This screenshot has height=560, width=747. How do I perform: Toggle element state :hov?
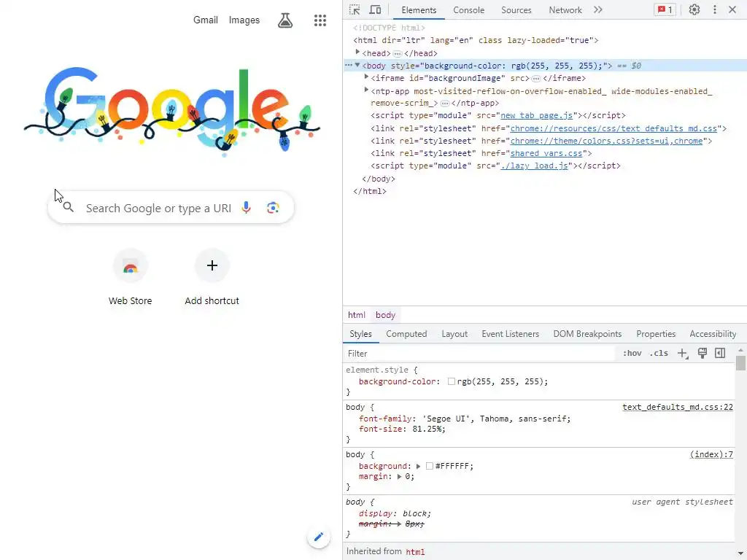(x=632, y=354)
